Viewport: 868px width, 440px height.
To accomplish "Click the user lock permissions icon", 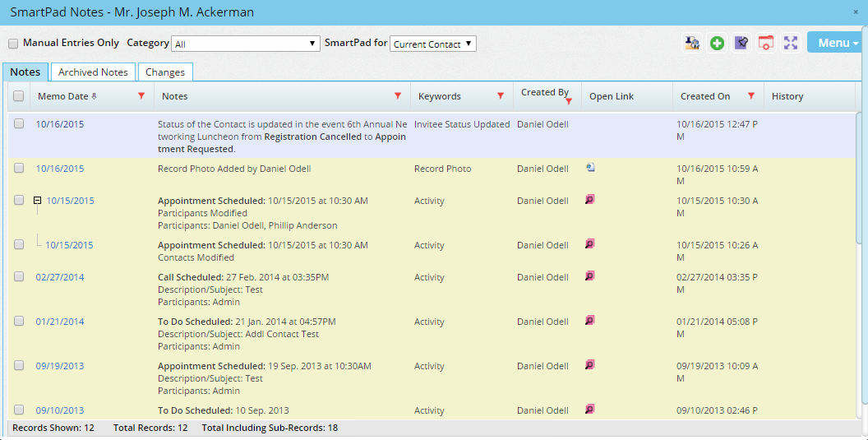I will click(691, 44).
